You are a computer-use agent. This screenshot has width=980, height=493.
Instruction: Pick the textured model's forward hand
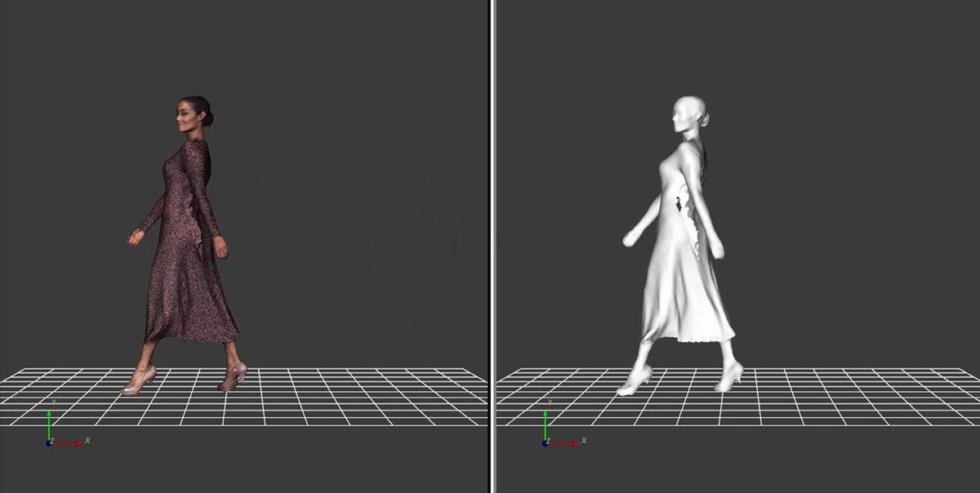point(135,238)
